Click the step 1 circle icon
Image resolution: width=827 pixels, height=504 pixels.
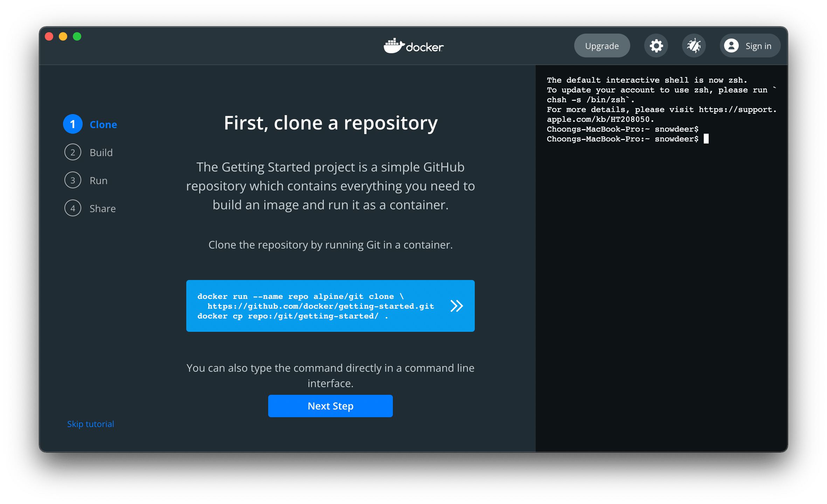tap(73, 124)
